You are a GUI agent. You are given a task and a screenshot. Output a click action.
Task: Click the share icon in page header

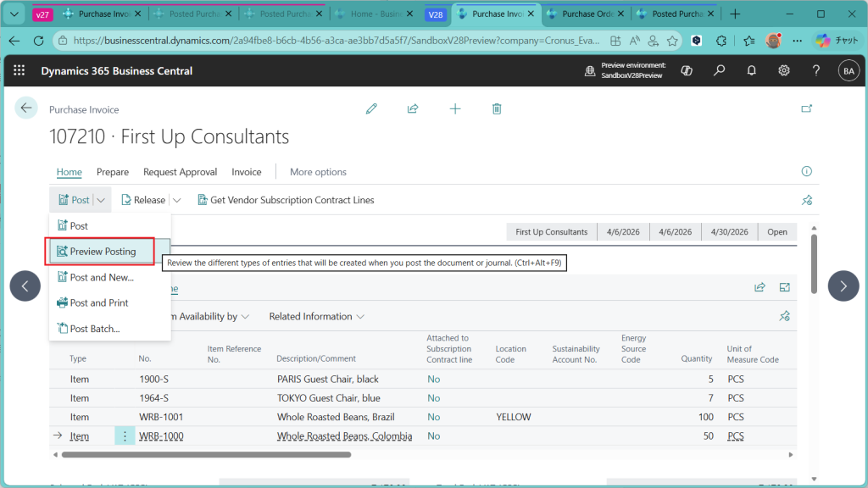pyautogui.click(x=413, y=108)
